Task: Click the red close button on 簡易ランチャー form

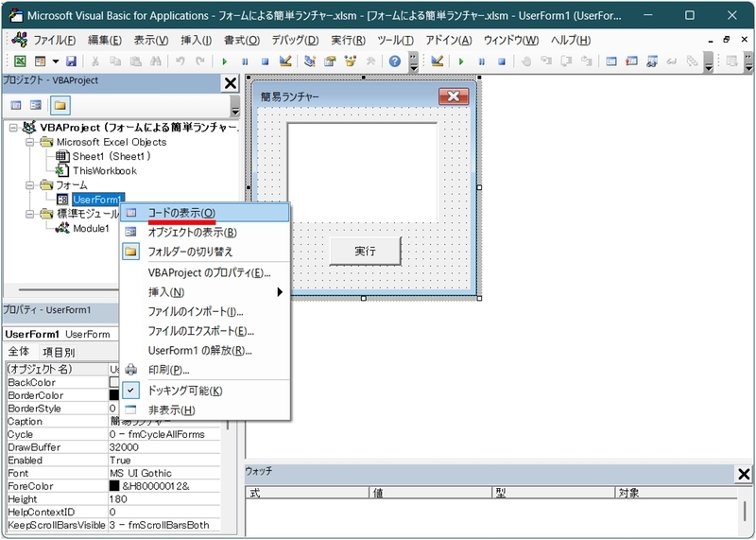Action: pyautogui.click(x=454, y=96)
